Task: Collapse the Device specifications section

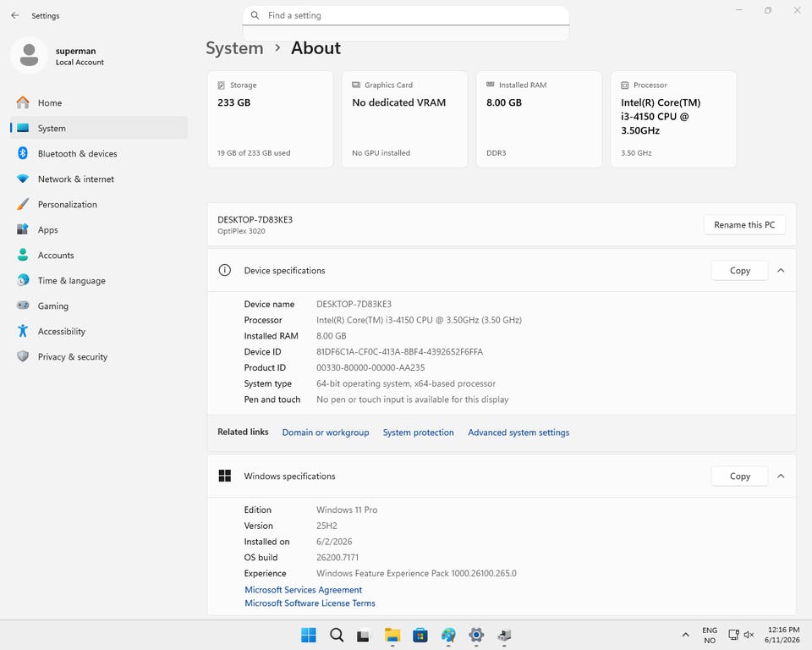Action: tap(781, 271)
